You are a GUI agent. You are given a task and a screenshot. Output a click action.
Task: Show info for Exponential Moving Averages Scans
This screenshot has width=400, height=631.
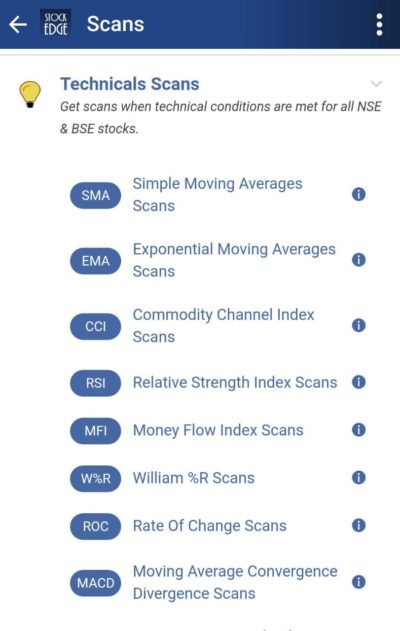click(x=359, y=260)
